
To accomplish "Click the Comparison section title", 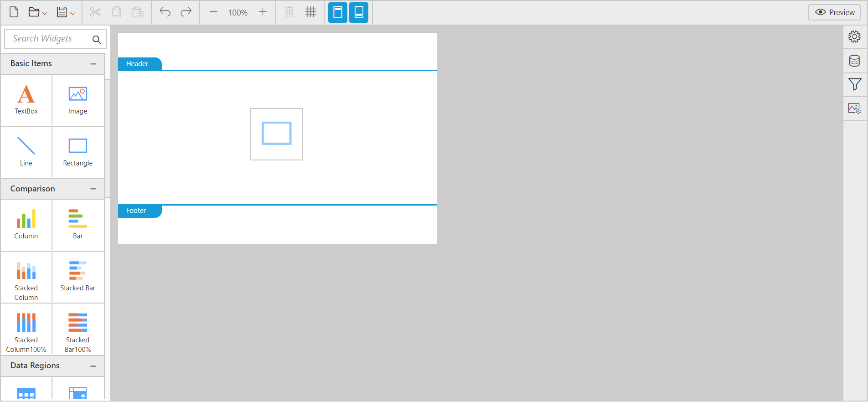I will click(x=33, y=189).
